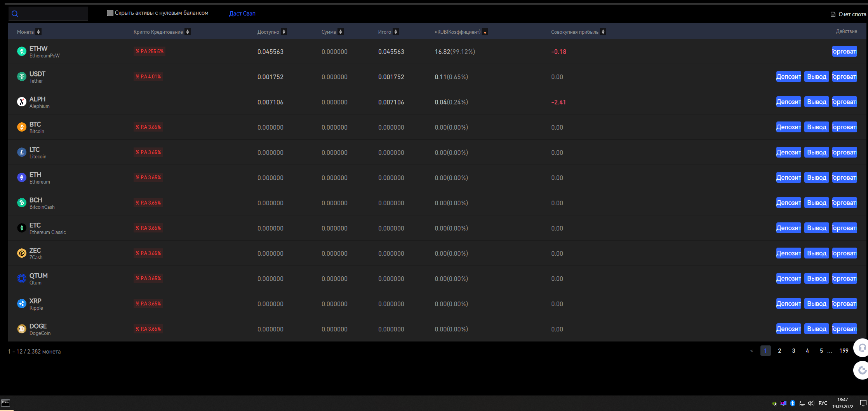
Task: Click the BTC Bitcoin coin icon
Action: point(22,127)
